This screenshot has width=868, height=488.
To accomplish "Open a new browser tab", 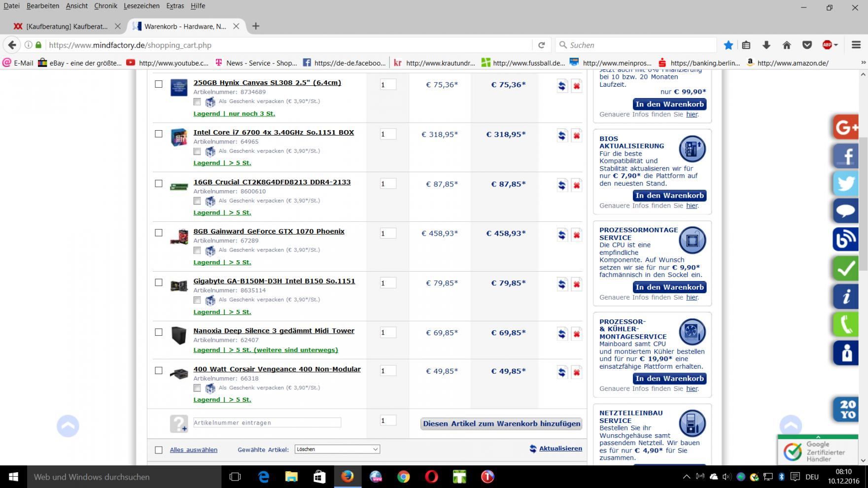I will [255, 26].
